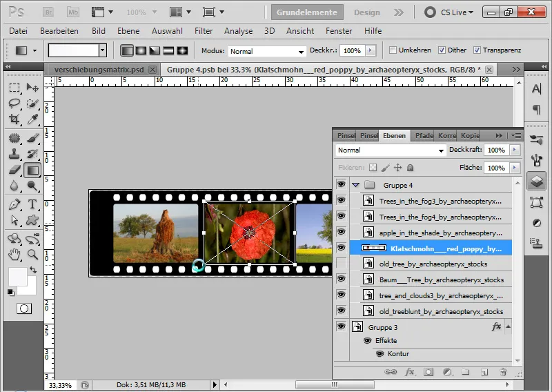Hide the Gruppe 4 group
The height and width of the screenshot is (392, 552).
341,184
